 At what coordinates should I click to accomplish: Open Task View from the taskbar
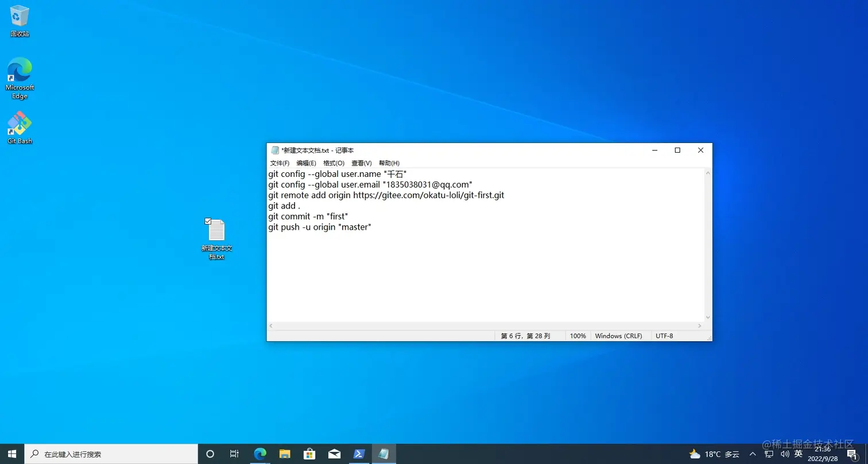click(x=234, y=454)
